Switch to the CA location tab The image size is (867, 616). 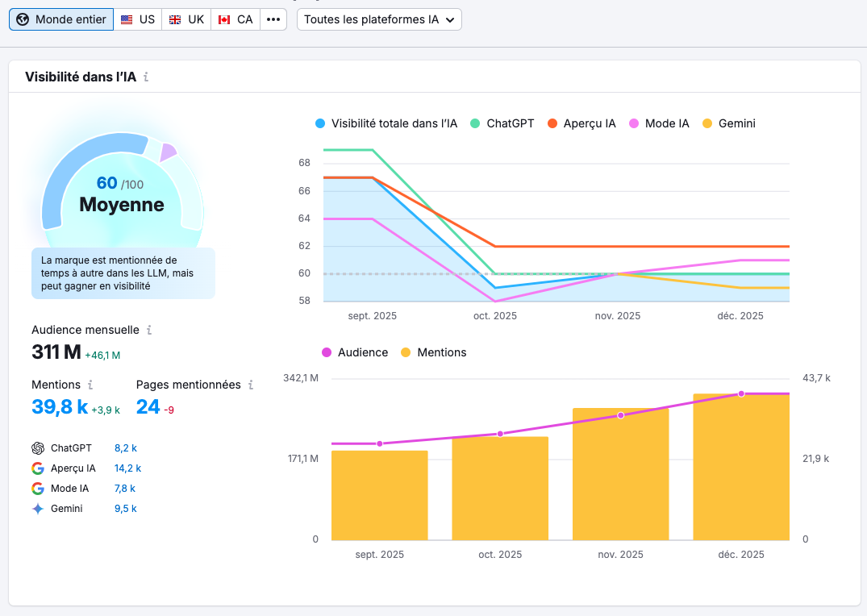[x=235, y=19]
